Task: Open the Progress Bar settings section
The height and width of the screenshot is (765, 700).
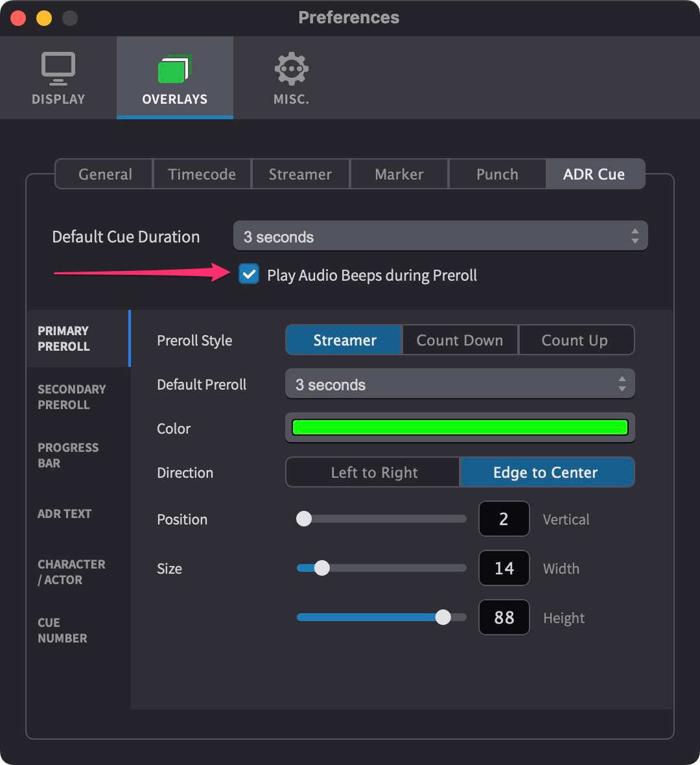Action: 79,455
